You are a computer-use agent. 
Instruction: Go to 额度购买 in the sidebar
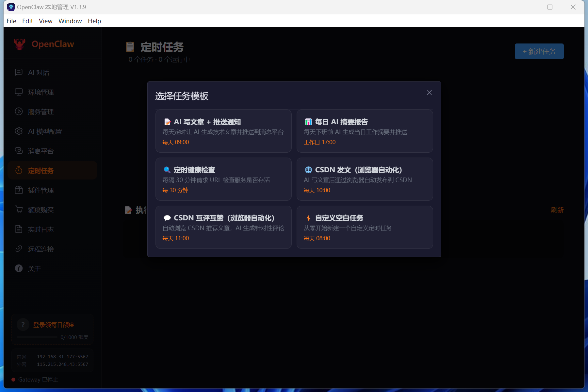(x=41, y=210)
